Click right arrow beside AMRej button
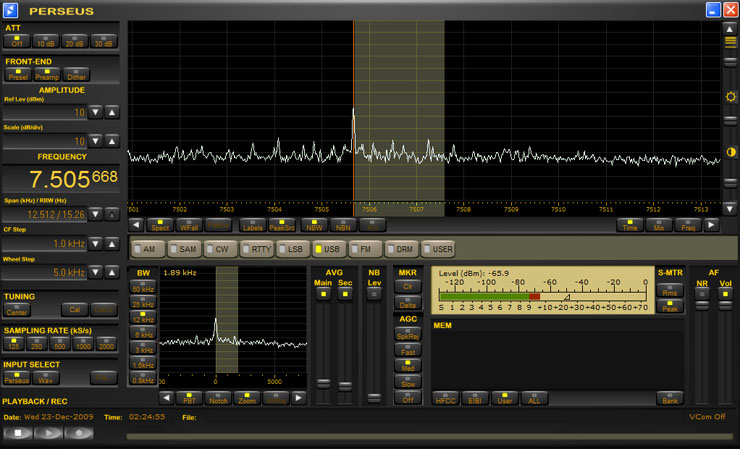Screen dimensions: 740x449 pyautogui.click(x=298, y=398)
